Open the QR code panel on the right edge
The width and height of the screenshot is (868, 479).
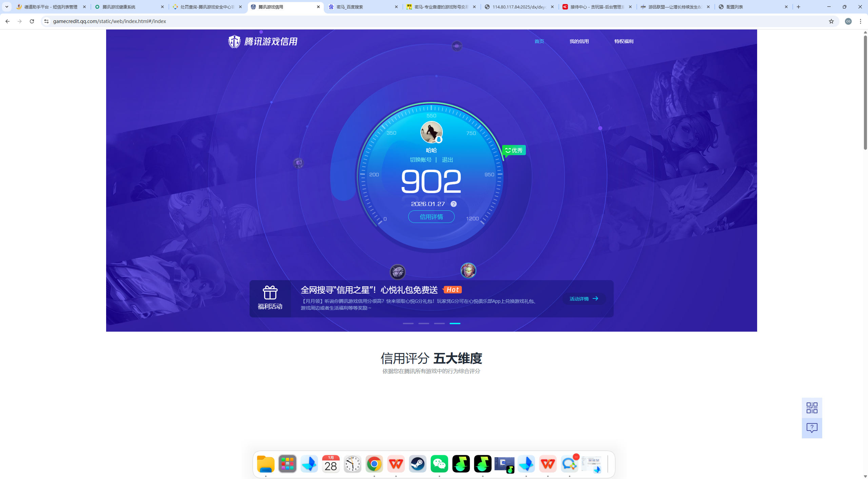[812, 408]
